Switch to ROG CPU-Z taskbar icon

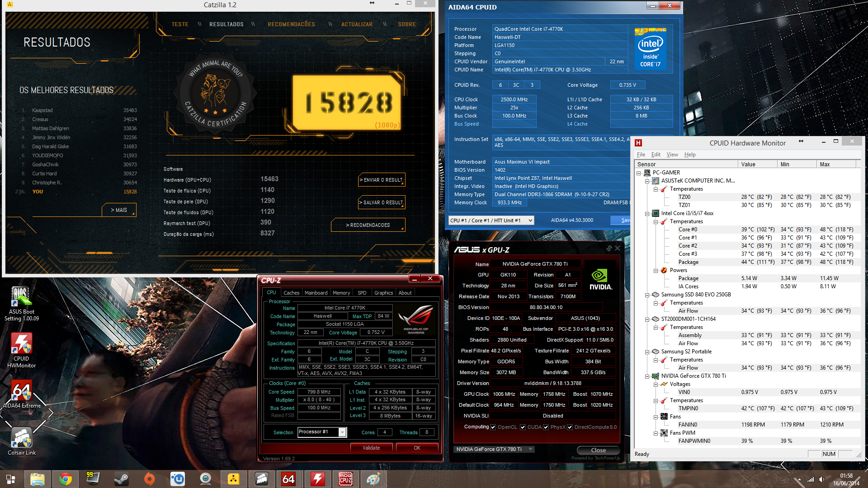345,479
